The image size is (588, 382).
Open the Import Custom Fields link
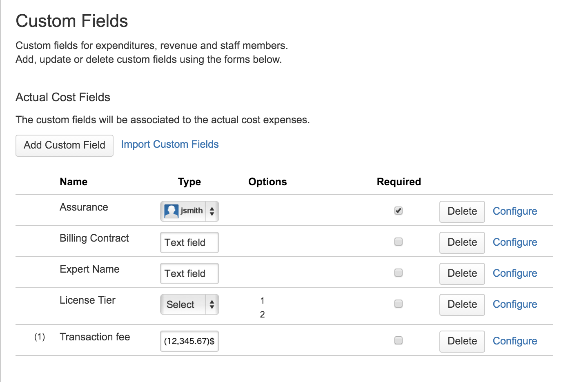pyautogui.click(x=170, y=144)
